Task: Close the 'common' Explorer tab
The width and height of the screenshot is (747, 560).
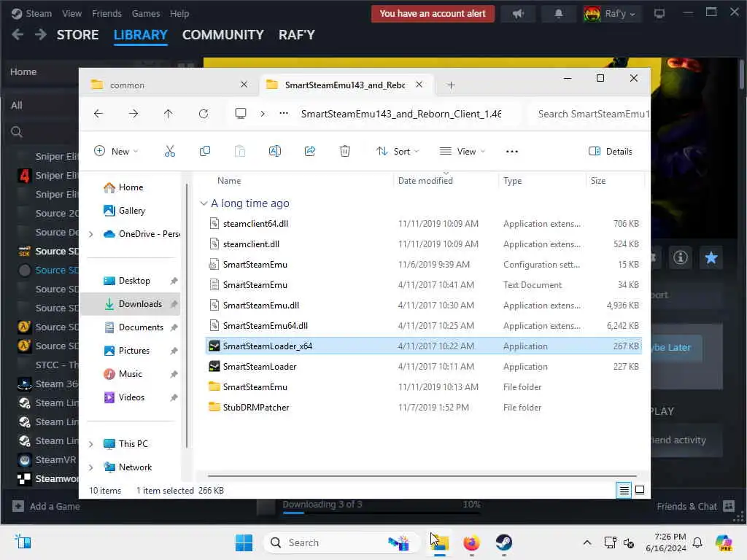Action: pyautogui.click(x=244, y=85)
